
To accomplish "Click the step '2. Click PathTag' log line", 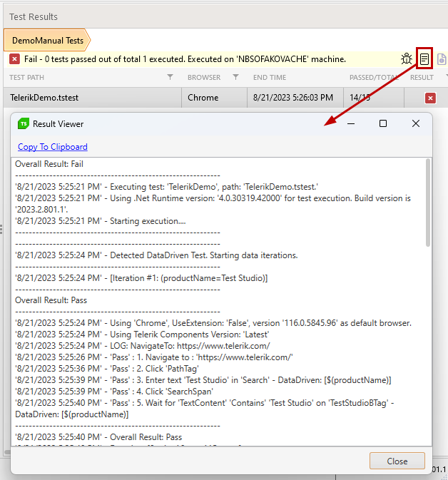I will tap(107, 369).
